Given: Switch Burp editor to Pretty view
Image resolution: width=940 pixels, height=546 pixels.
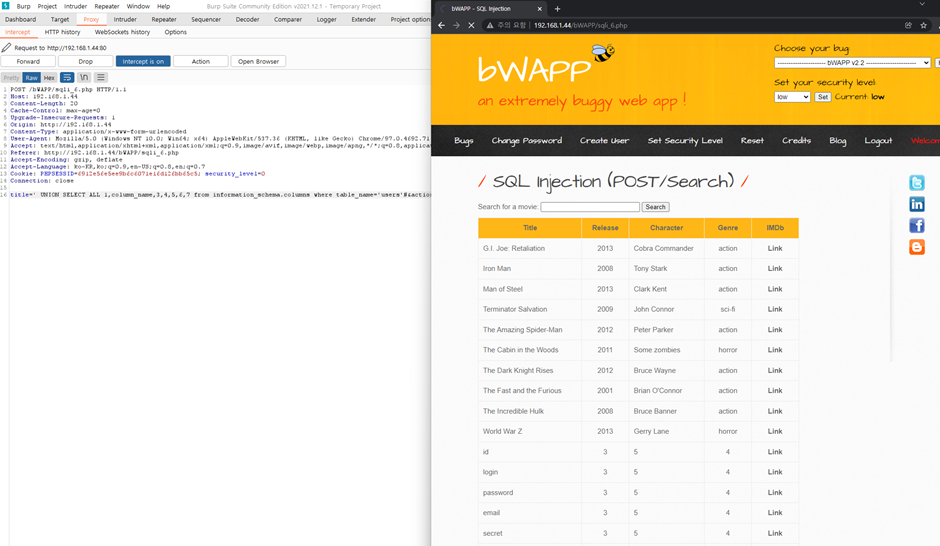Looking at the screenshot, I should point(11,78).
